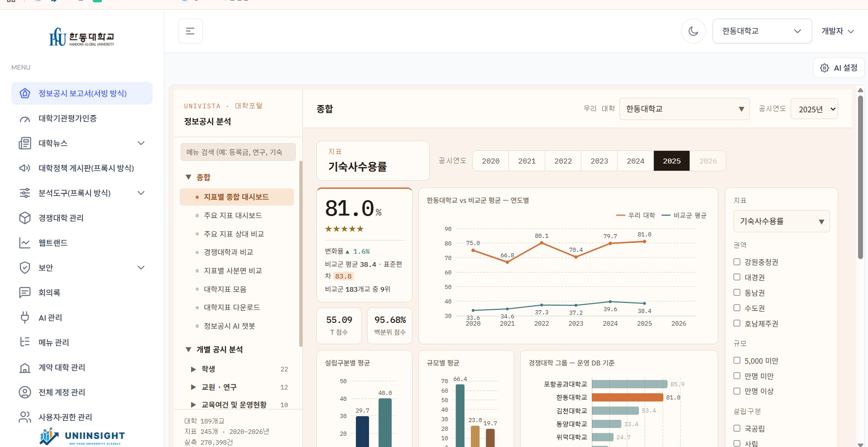Click the 정보공시 보고서 home icon
868x447 pixels.
pyautogui.click(x=25, y=93)
